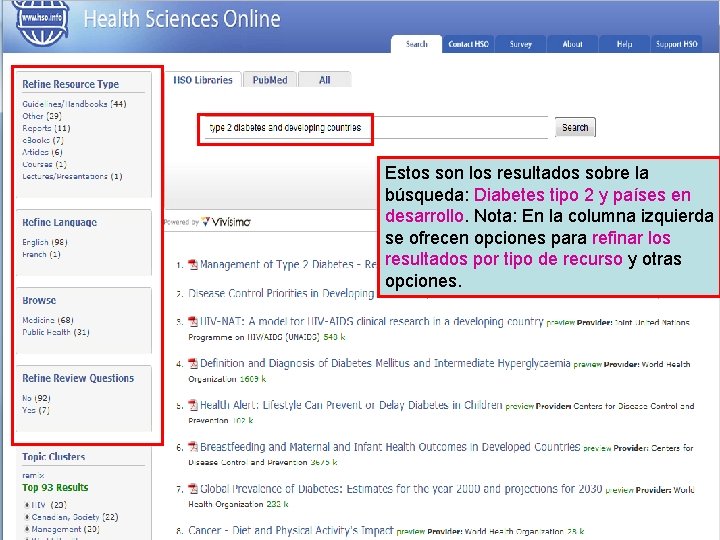Open Health Alert: Lifestyle Can Prevent result
The image size is (720, 540).
pyautogui.click(x=351, y=405)
